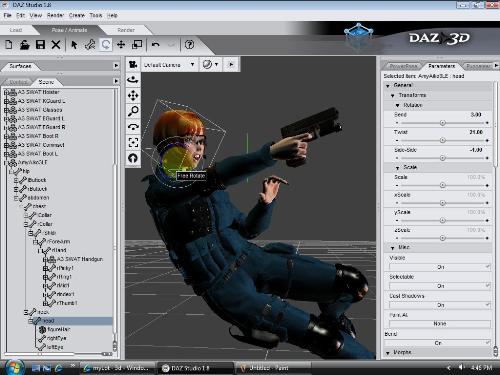This screenshot has height=375, width=500.
Task: Click the Side-Side slider handle
Action: 442,158
